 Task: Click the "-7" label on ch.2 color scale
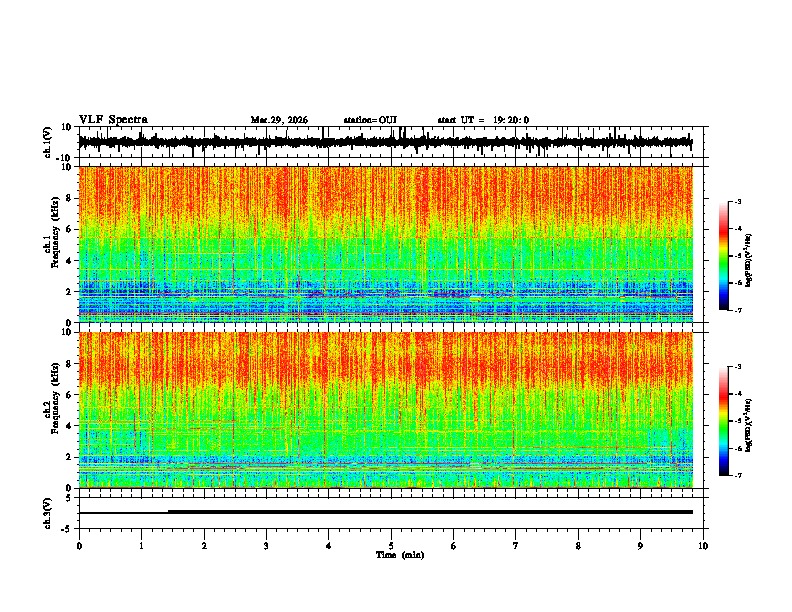click(x=738, y=475)
